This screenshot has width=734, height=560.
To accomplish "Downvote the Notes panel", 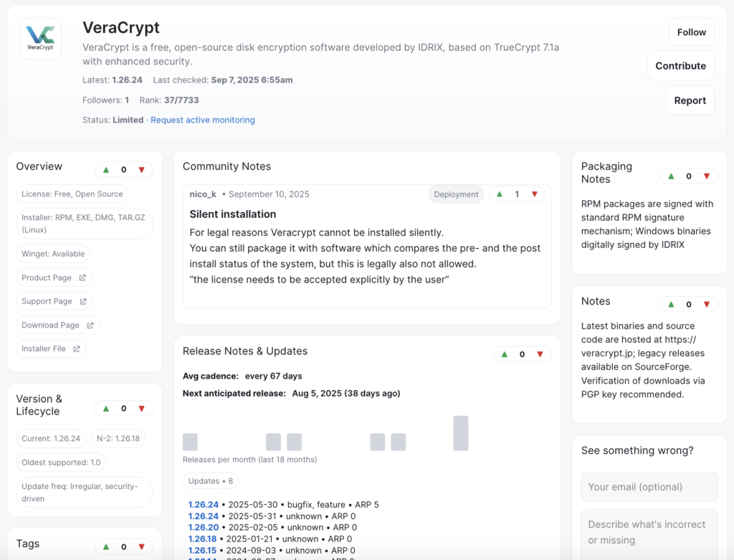I will coord(707,304).
